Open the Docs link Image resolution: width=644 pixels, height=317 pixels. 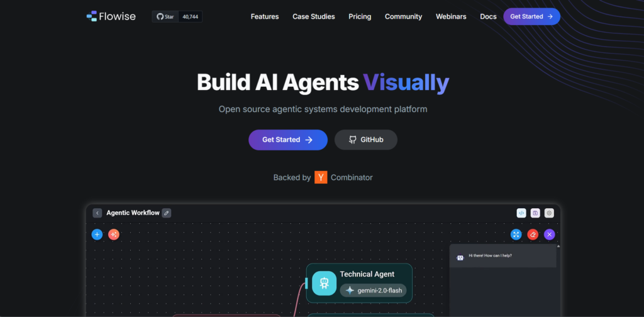click(x=488, y=16)
